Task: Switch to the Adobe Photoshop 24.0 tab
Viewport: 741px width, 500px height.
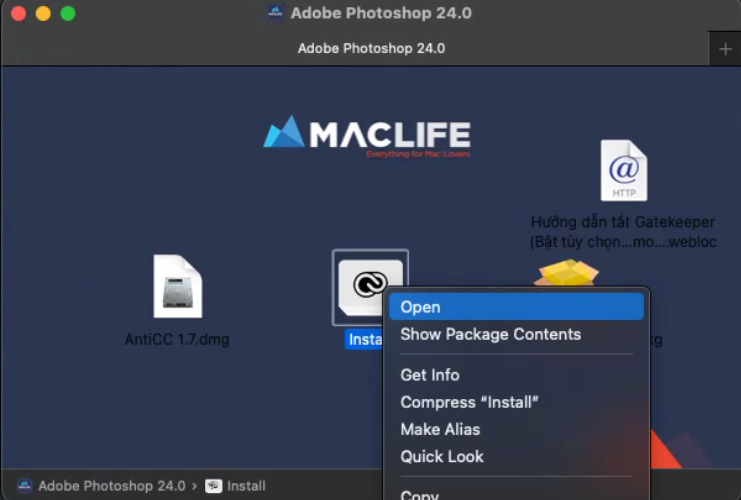Action: pyautogui.click(x=371, y=48)
